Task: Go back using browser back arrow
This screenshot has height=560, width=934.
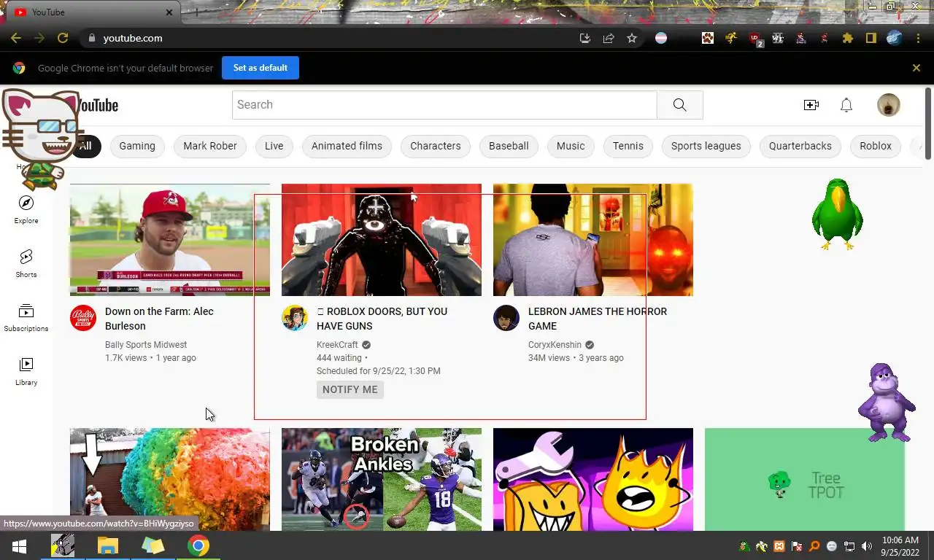Action: pos(16,38)
